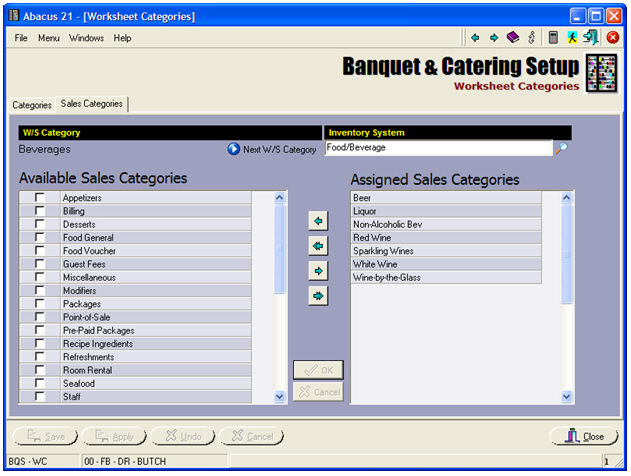Check the Desserts checkbox
This screenshot has height=476, width=631.
tap(39, 224)
